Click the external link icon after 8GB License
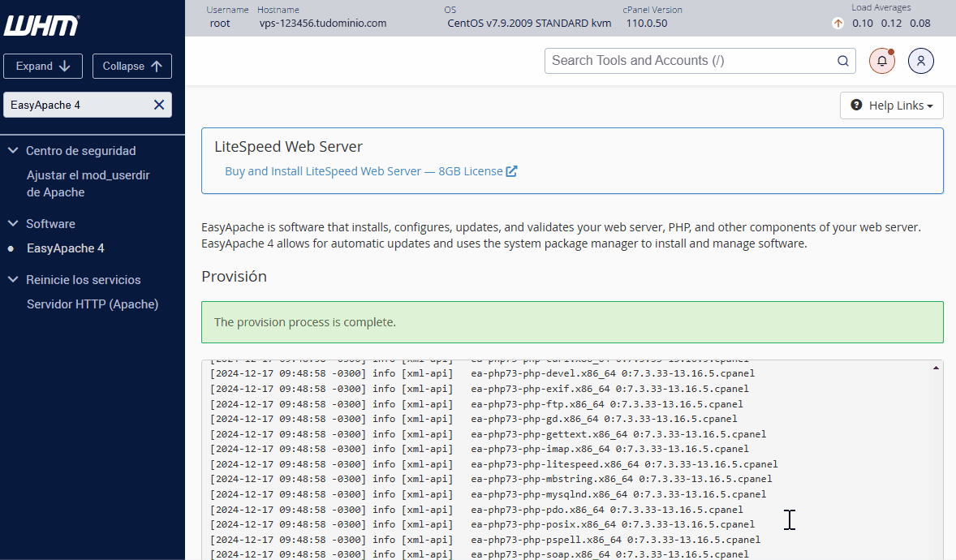956x560 pixels. point(511,171)
